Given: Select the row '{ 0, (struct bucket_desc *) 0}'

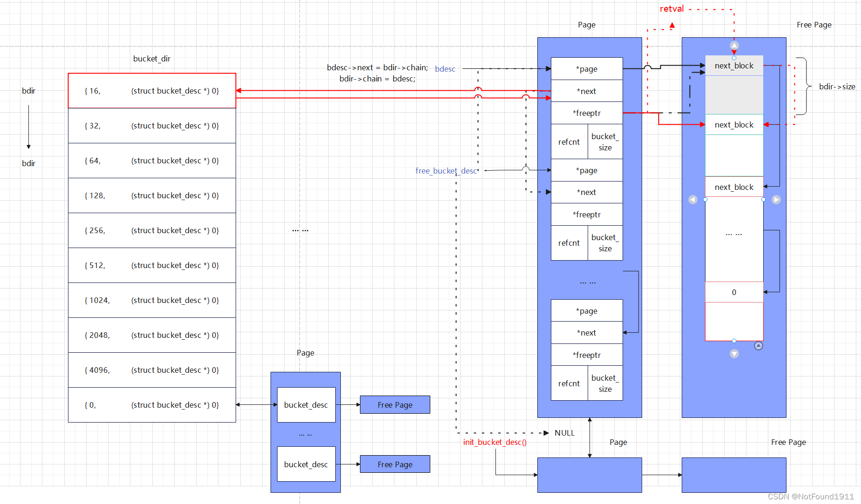Looking at the screenshot, I should click(152, 405).
